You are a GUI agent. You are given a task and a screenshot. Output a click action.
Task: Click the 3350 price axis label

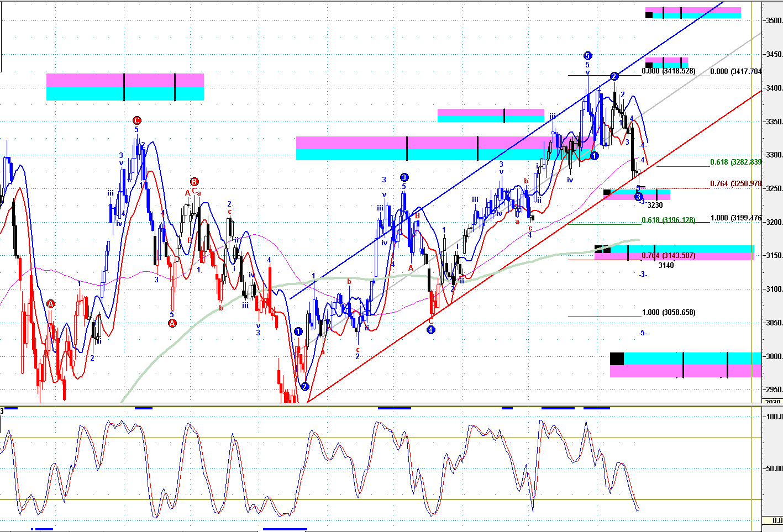(x=774, y=122)
